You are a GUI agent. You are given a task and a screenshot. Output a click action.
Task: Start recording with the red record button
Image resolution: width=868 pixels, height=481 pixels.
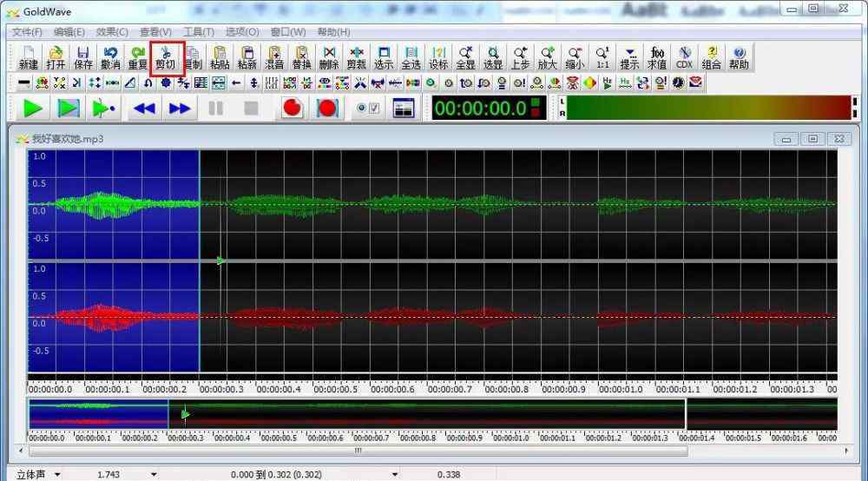pyautogui.click(x=293, y=108)
